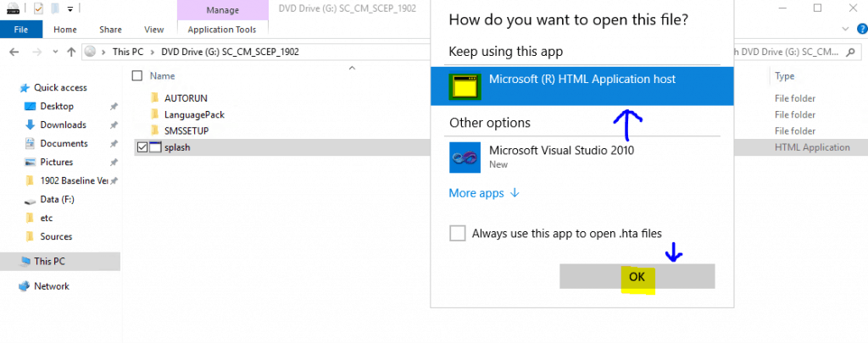Screen dimensions: 868x343
Task: Click the splash file name
Action: pyautogui.click(x=177, y=147)
